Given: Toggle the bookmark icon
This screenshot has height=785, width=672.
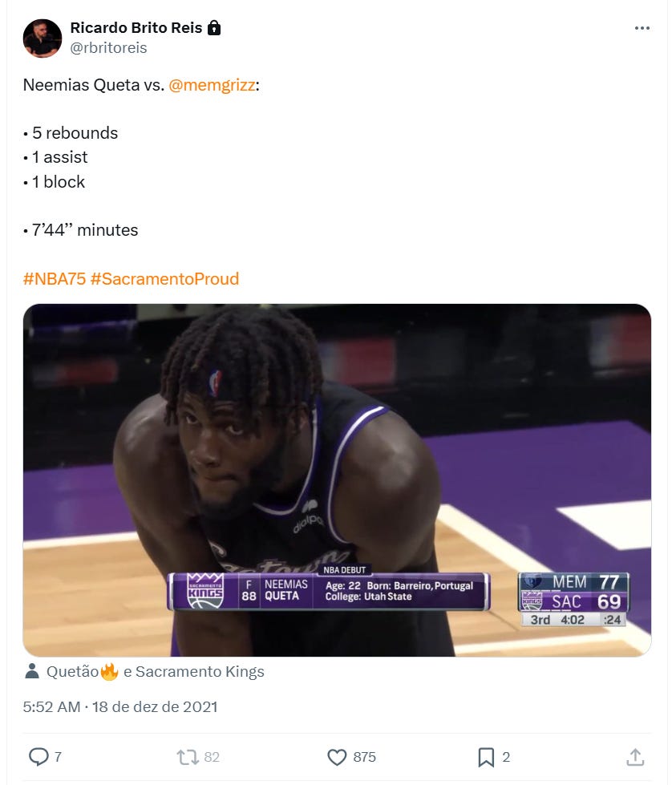Looking at the screenshot, I should tap(486, 757).
